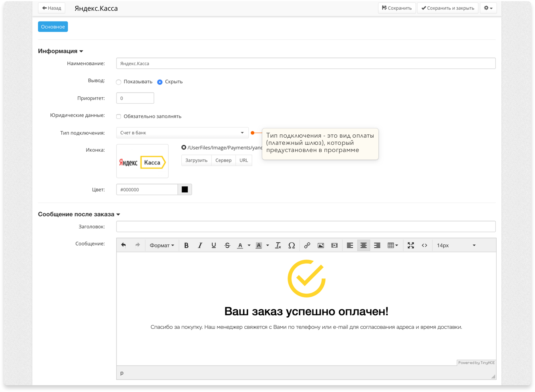Click the Приоритет number field
535x392 pixels.
[x=135, y=98]
